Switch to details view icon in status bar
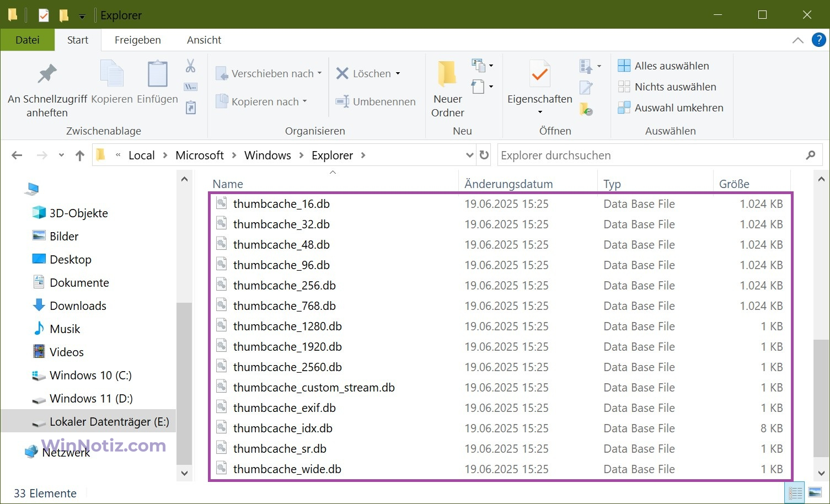Viewport: 830px width, 504px height. point(796,493)
